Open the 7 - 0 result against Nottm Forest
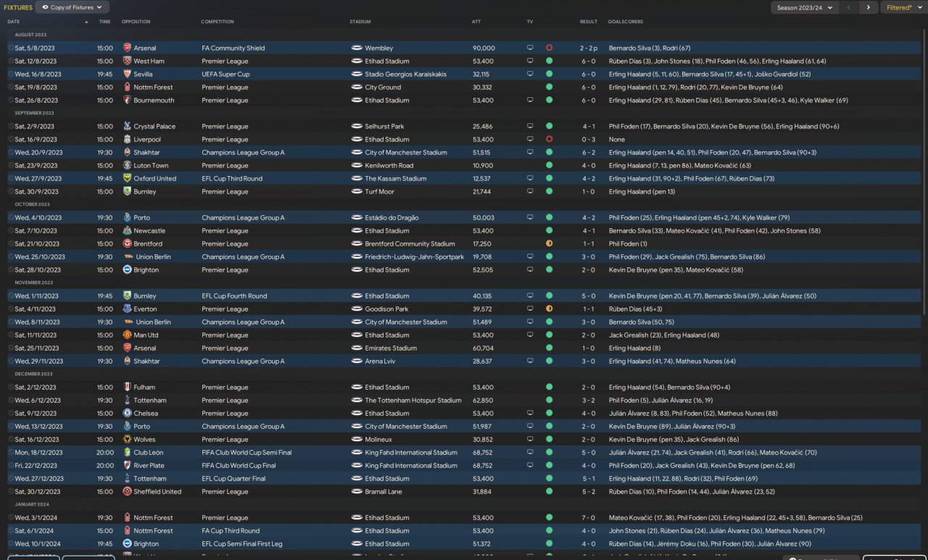928x560 pixels. (588, 517)
